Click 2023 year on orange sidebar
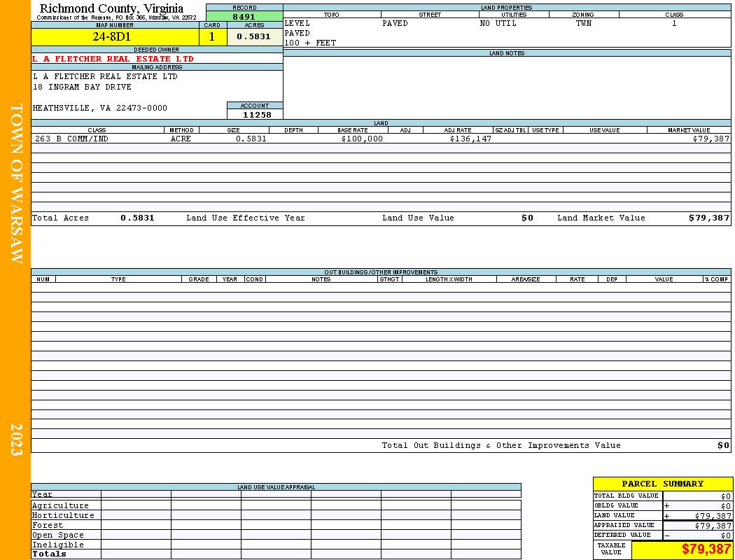Screen dimensions: 735x560 pos(16,439)
